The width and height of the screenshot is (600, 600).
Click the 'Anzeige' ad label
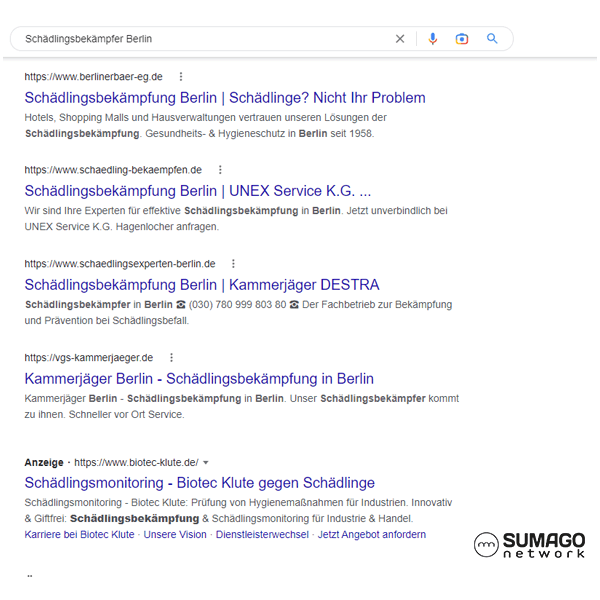pos(44,463)
